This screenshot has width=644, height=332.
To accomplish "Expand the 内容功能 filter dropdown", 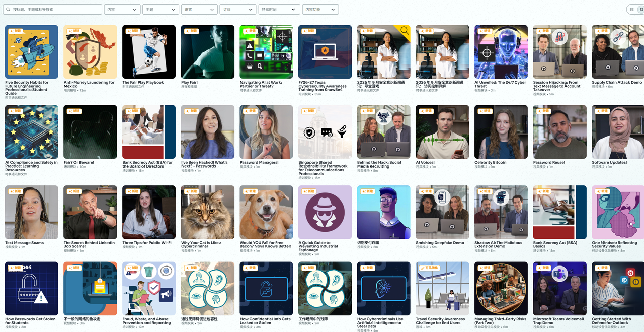I will (x=320, y=9).
